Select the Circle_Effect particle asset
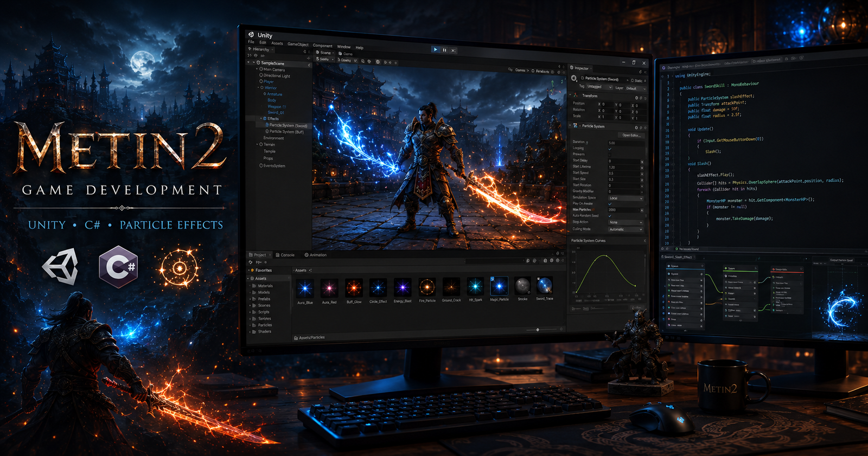Viewport: 868px width, 456px height. click(378, 290)
